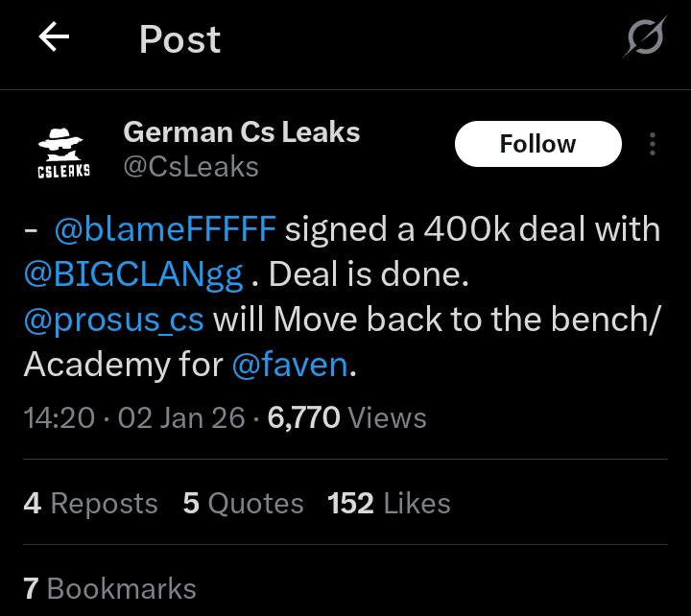Follow the German Cs Leaks account
The image size is (691, 616).
(537, 144)
